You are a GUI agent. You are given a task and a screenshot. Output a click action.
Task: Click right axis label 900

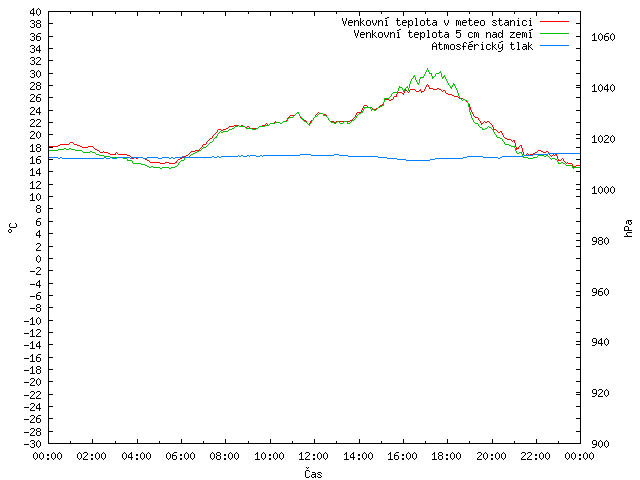[x=600, y=444]
